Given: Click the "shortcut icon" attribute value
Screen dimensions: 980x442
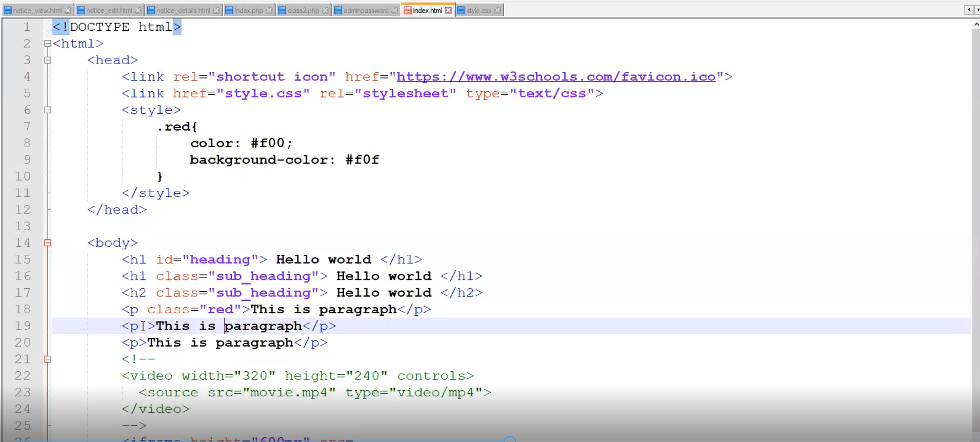Looking at the screenshot, I should [272, 77].
